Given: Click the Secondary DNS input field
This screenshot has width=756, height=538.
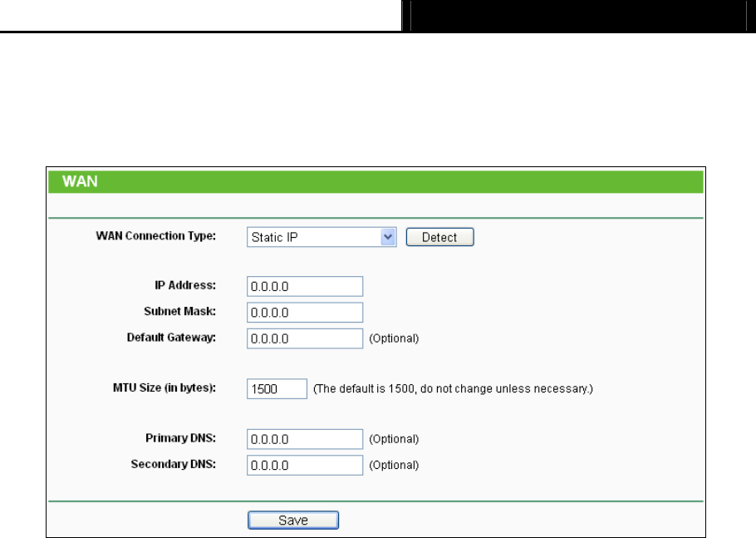Looking at the screenshot, I should 305,465.
